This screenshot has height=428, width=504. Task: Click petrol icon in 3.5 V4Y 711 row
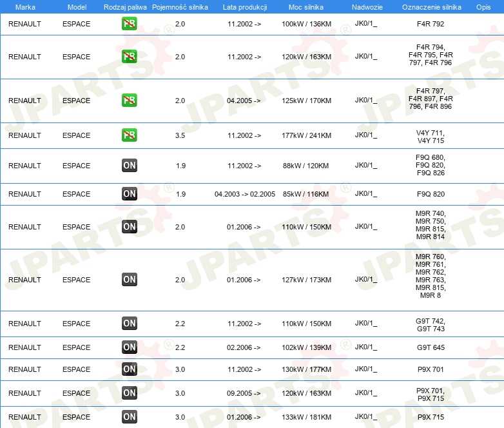pyautogui.click(x=129, y=135)
